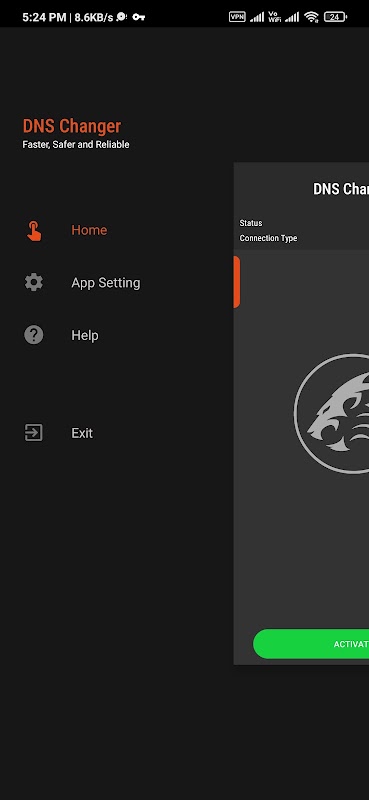Viewport: 369px width, 800px height.
Task: Tap the key icon in status bar
Action: pyautogui.click(x=138, y=17)
